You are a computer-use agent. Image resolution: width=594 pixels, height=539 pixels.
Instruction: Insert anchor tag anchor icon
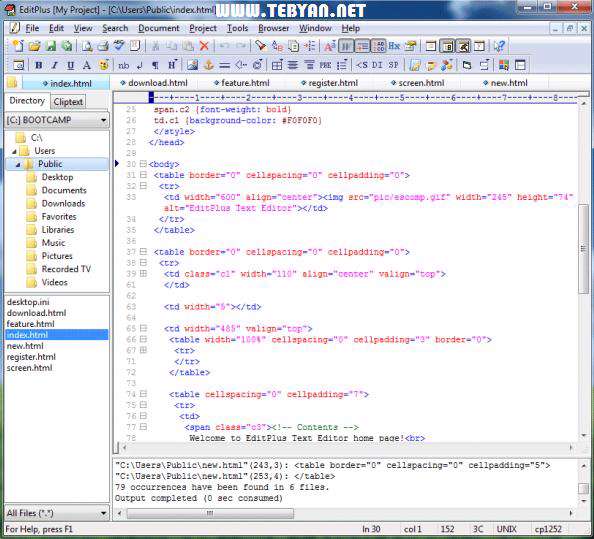tap(209, 65)
